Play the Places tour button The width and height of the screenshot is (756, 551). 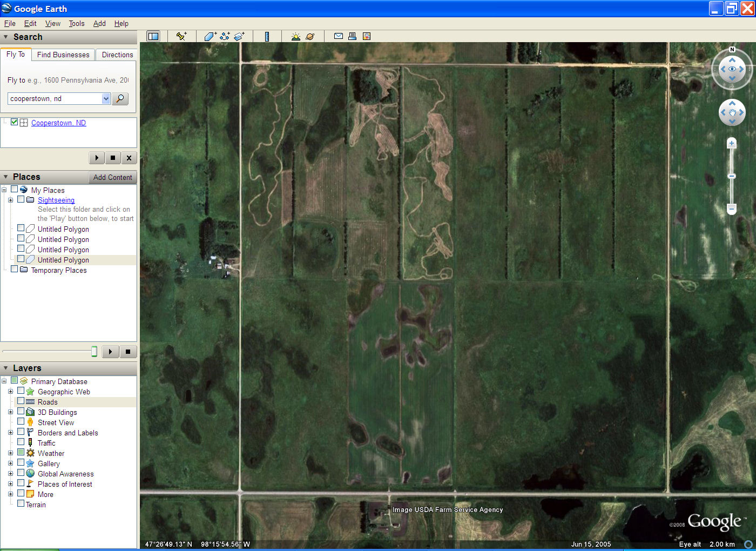pyautogui.click(x=110, y=352)
